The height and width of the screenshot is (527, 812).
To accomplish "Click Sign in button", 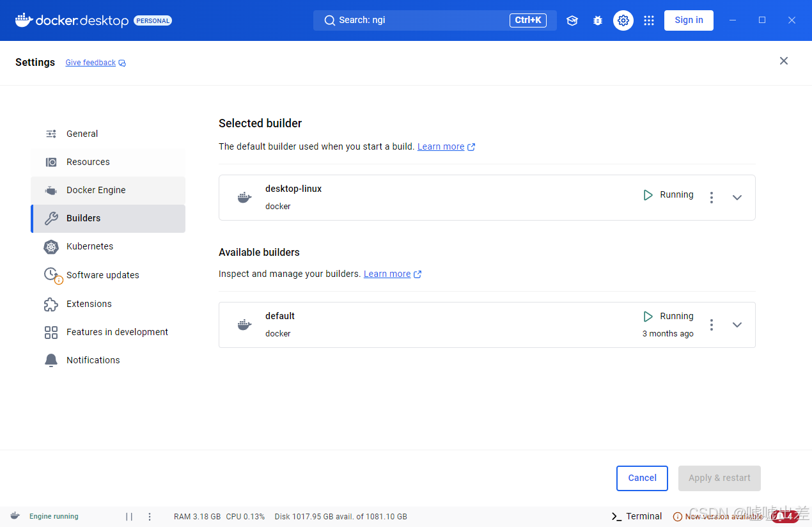I will pos(689,20).
